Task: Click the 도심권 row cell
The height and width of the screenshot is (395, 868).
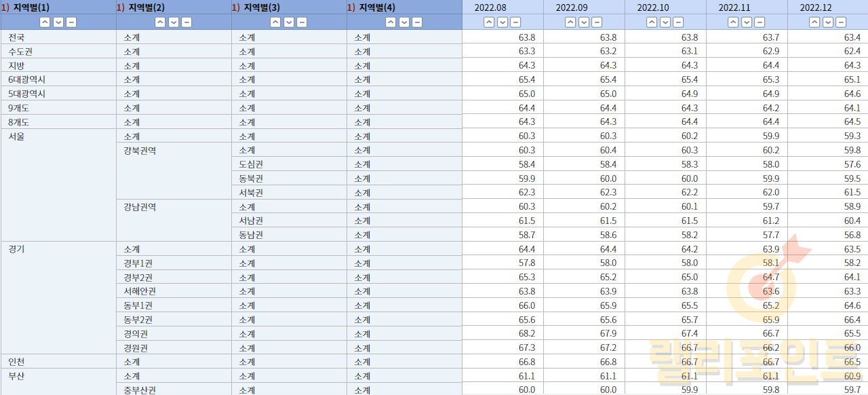Action: point(251,164)
